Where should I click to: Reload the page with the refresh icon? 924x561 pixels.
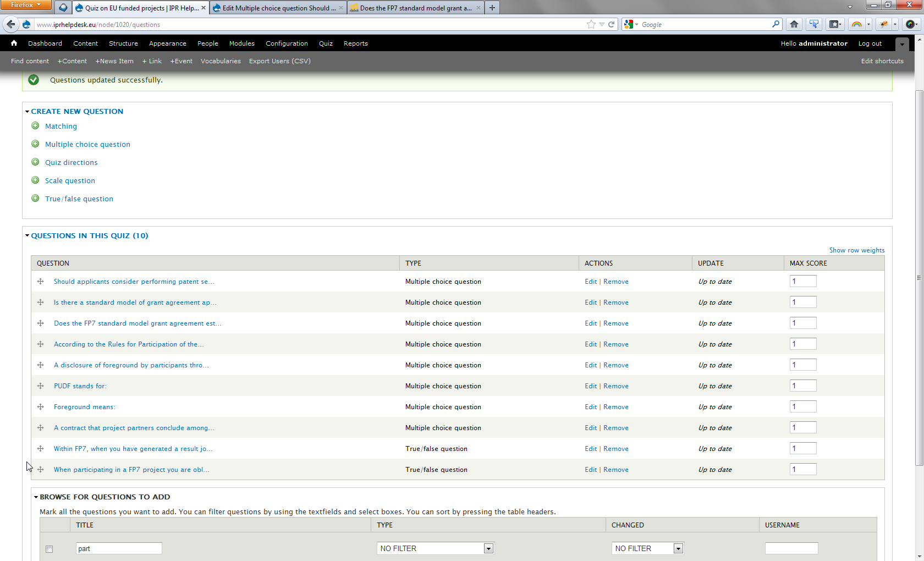click(611, 24)
